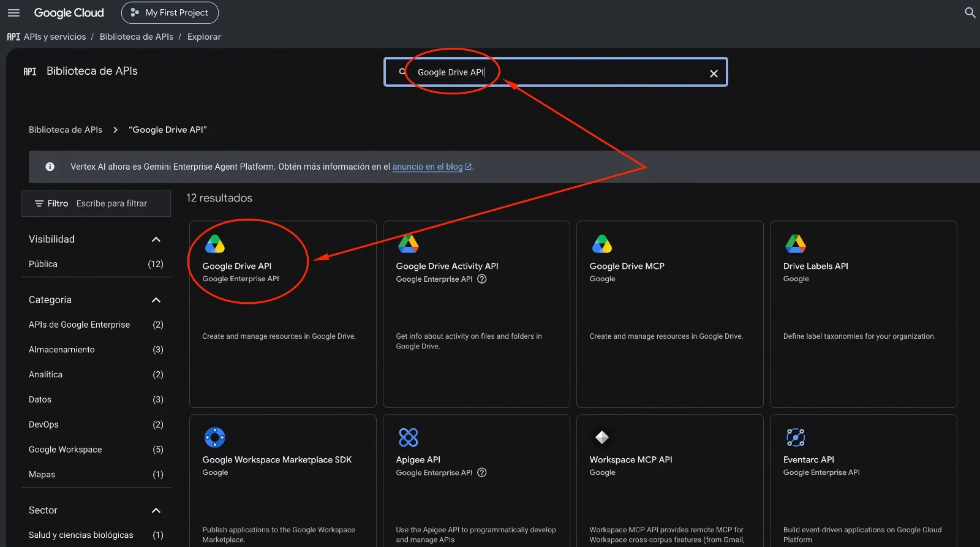Viewport: 980px width, 547px height.
Task: Click the help icon on Apigee API card
Action: click(482, 473)
